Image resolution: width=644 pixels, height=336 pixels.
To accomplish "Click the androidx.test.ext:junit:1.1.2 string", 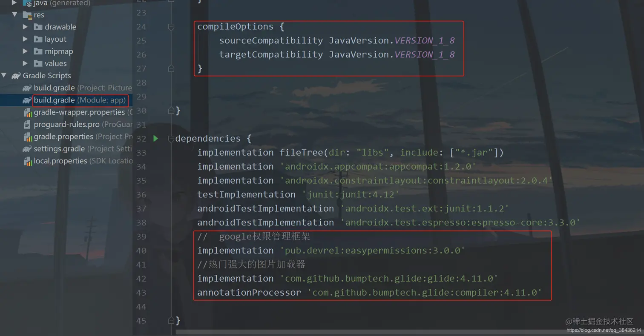I will [x=425, y=208].
